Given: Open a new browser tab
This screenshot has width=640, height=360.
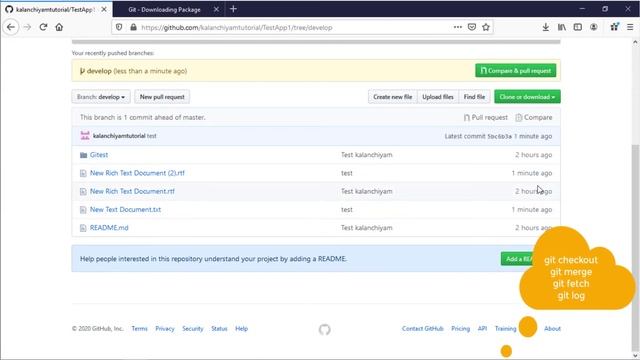Looking at the screenshot, I should tap(233, 9).
